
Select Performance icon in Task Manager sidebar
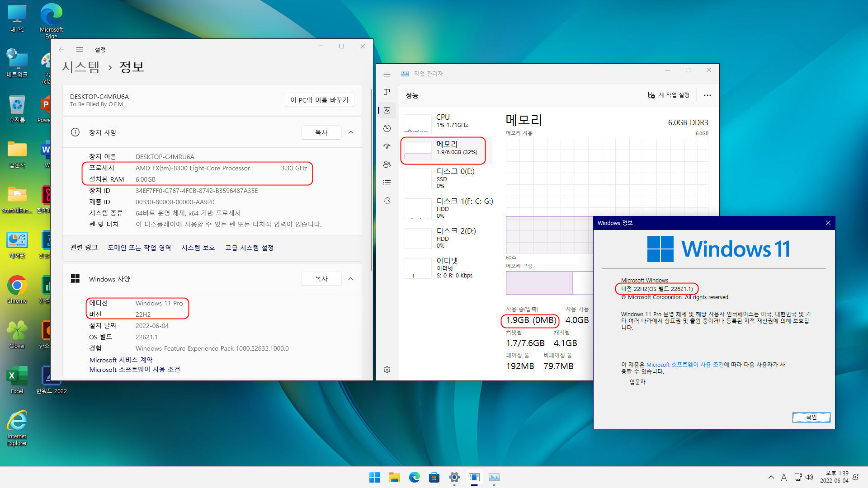[x=387, y=110]
